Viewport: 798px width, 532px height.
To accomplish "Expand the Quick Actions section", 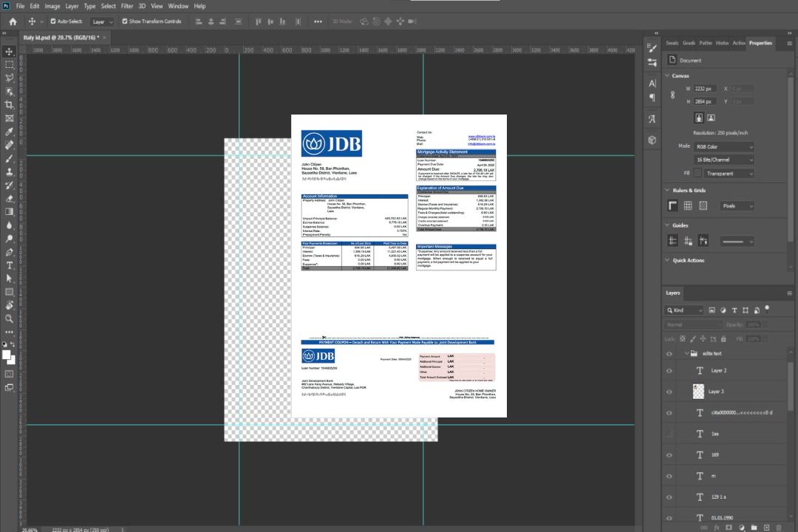I will click(668, 260).
